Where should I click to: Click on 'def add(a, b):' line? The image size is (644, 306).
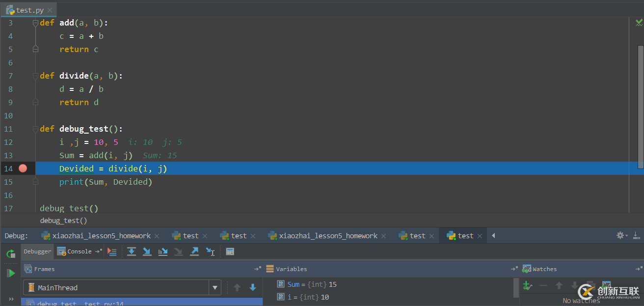click(x=74, y=23)
